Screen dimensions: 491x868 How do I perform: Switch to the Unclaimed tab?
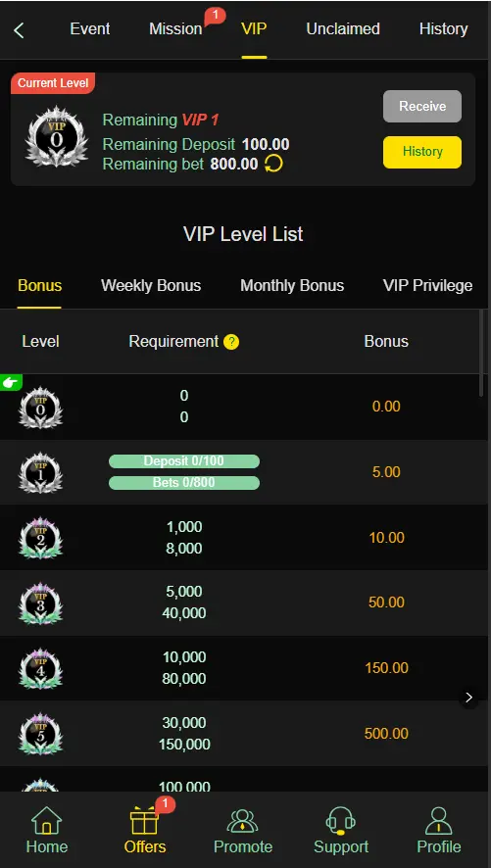click(343, 28)
